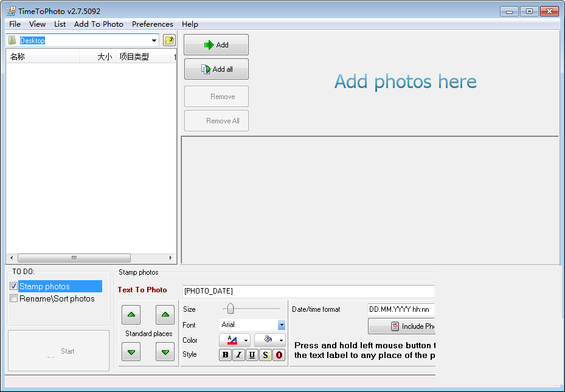Sort by the 项目类型 column header

point(143,57)
